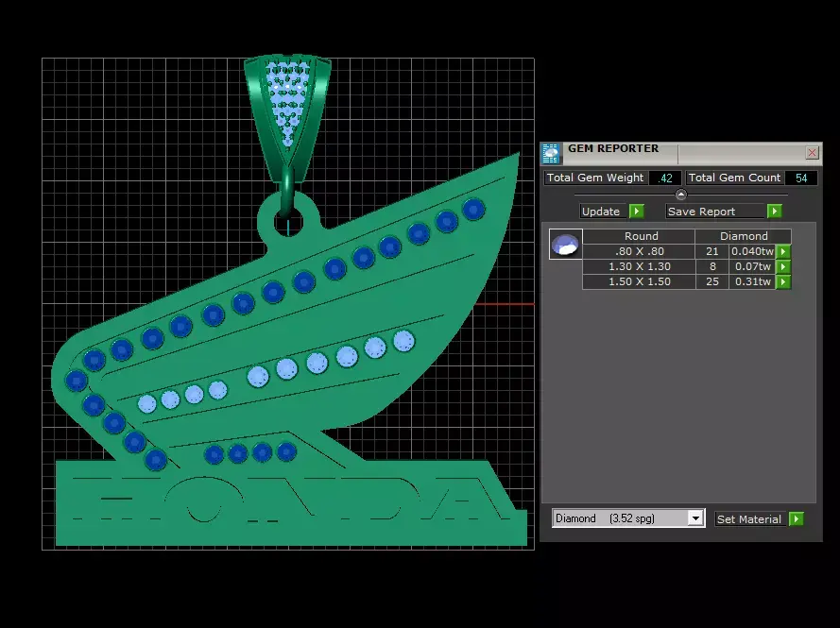
Task: Click green arrow for 1.50 X 1.50 row
Action: coord(783,281)
